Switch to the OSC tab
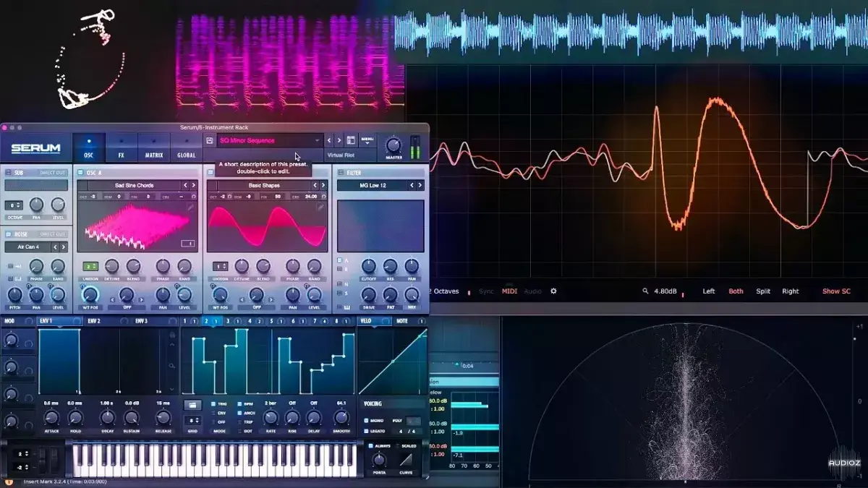The width and height of the screenshot is (868, 488). click(89, 147)
